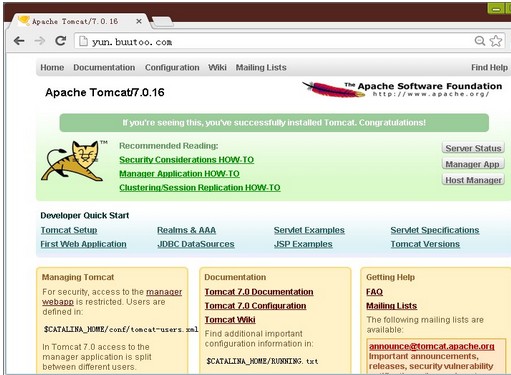Image resolution: width=511 pixels, height=375 pixels.
Task: Open the Servlet Examples link
Action: 309,230
